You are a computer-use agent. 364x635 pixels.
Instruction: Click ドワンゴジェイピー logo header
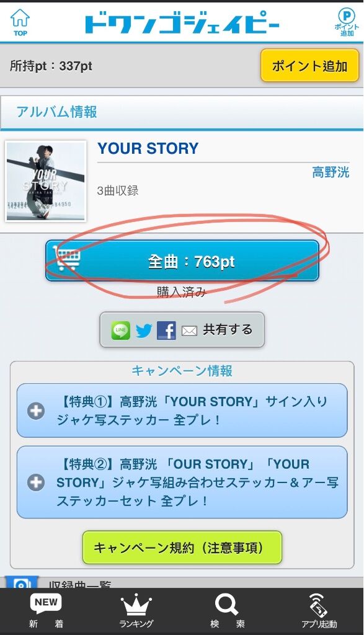[182, 24]
